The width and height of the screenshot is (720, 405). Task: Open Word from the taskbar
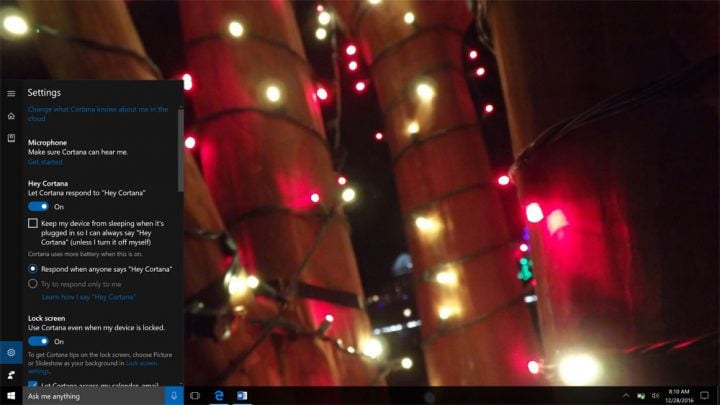tap(242, 395)
